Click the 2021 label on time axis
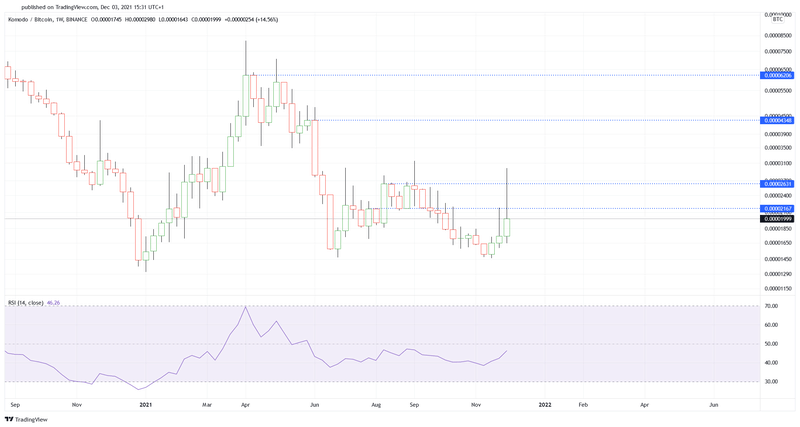Image resolution: width=800 pixels, height=427 pixels. [x=146, y=405]
